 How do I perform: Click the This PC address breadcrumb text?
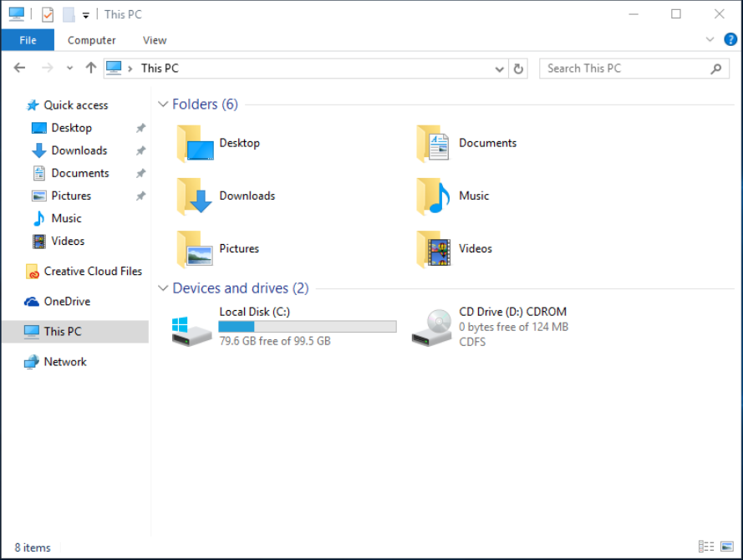coord(160,69)
